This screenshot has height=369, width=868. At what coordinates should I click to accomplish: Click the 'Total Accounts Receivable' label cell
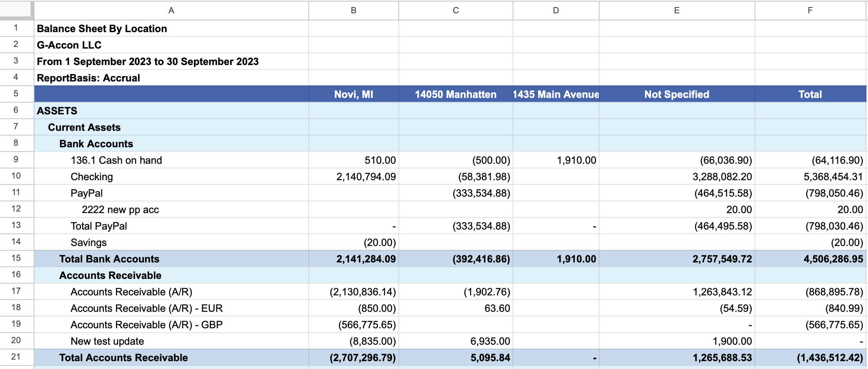tap(171, 358)
